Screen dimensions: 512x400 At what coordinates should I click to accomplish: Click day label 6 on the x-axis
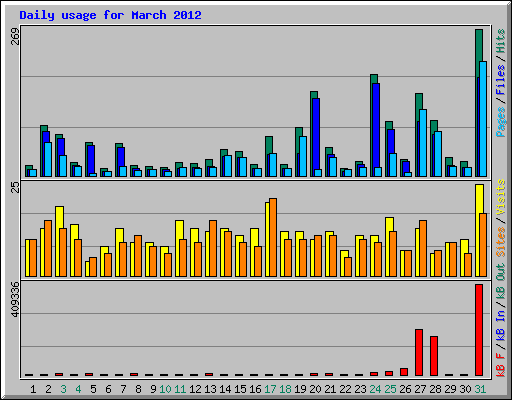click(108, 389)
